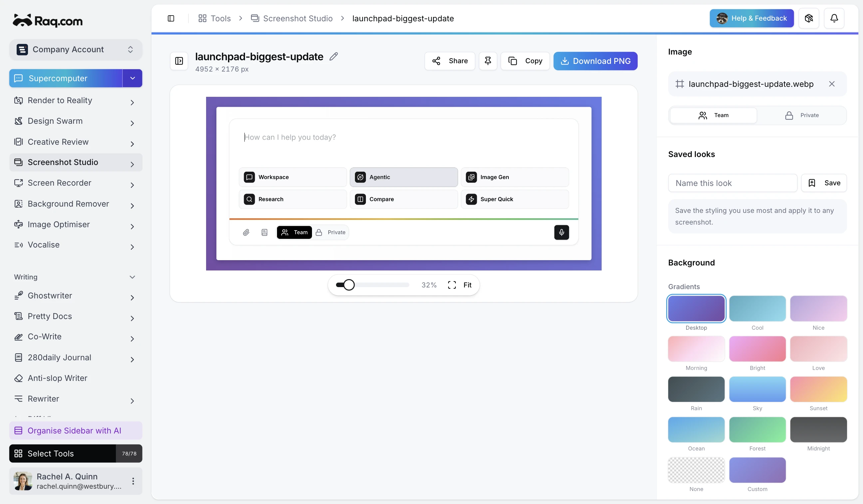Open Background Remover tool
Screen dimensions: 863x504
click(x=75, y=204)
